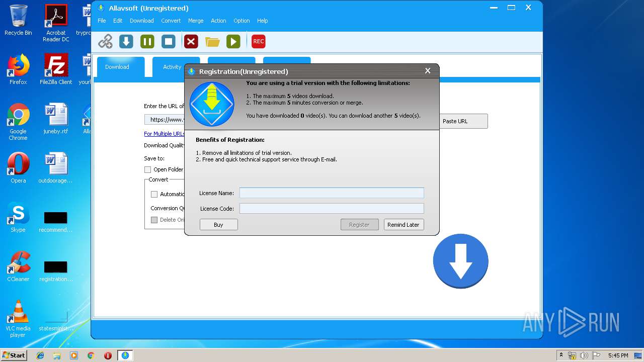This screenshot has height=362, width=644.
Task: Switch to the Download tab
Action: pyautogui.click(x=121, y=67)
